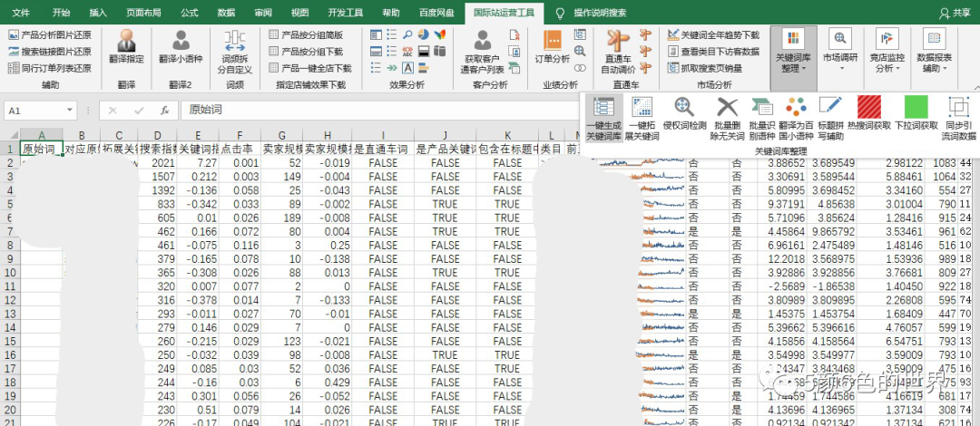
Task: Click the 共享 share button
Action: point(956,13)
